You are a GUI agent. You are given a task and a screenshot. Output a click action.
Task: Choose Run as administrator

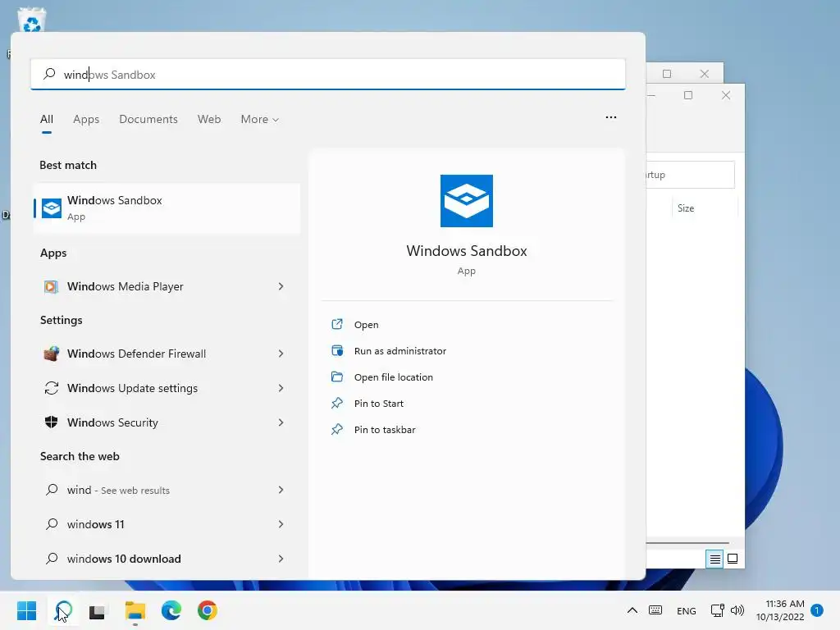400,351
